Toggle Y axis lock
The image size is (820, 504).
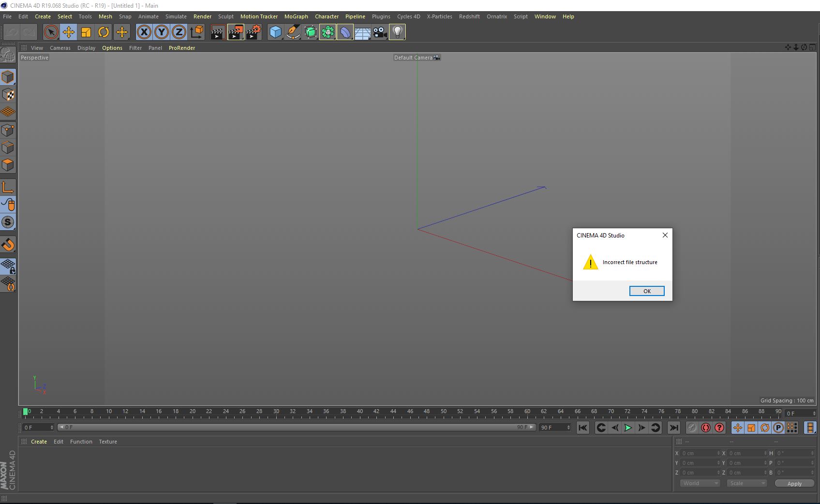click(161, 32)
